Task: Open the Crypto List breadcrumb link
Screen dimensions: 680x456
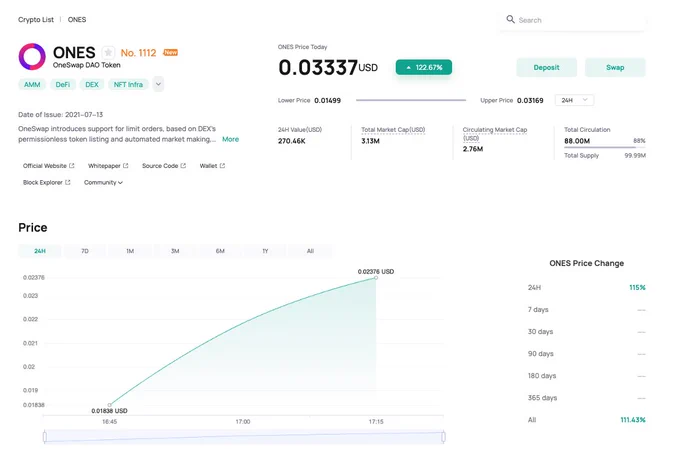Action: click(36, 20)
